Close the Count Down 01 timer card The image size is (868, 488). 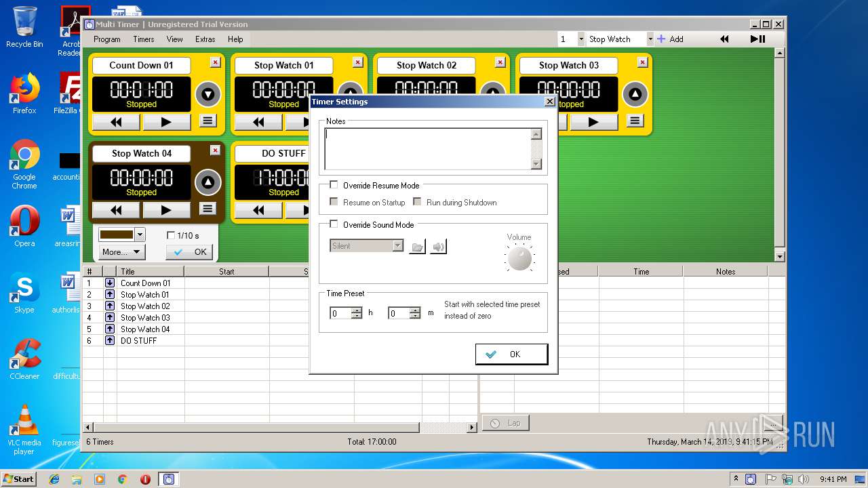(215, 62)
